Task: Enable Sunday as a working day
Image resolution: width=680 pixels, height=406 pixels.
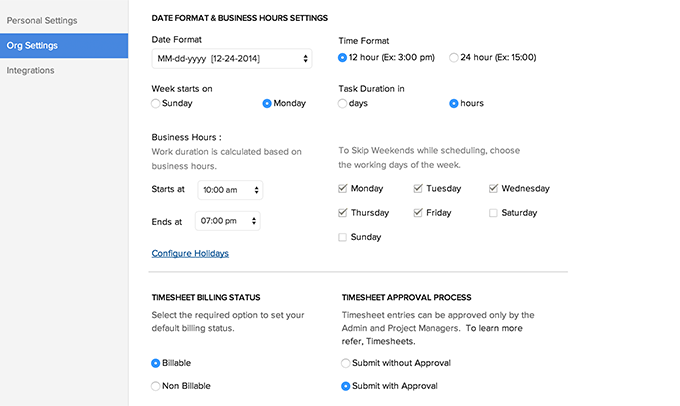Action: point(344,237)
